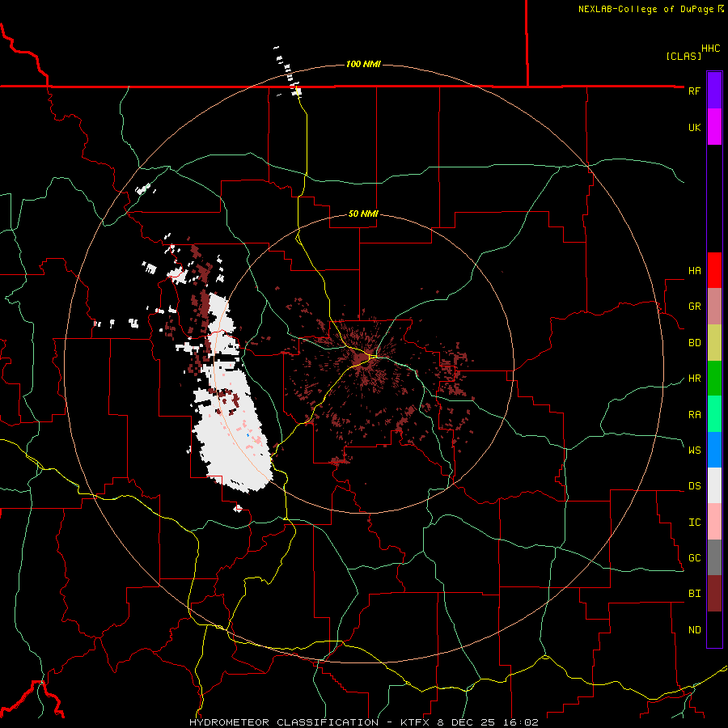The width and height of the screenshot is (728, 728).
Task: Click the HA red legend swatch
Action: point(714,270)
